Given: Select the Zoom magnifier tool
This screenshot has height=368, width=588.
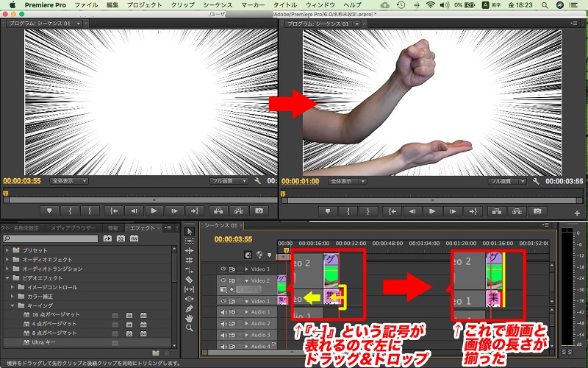Looking at the screenshot, I should coord(190,328).
